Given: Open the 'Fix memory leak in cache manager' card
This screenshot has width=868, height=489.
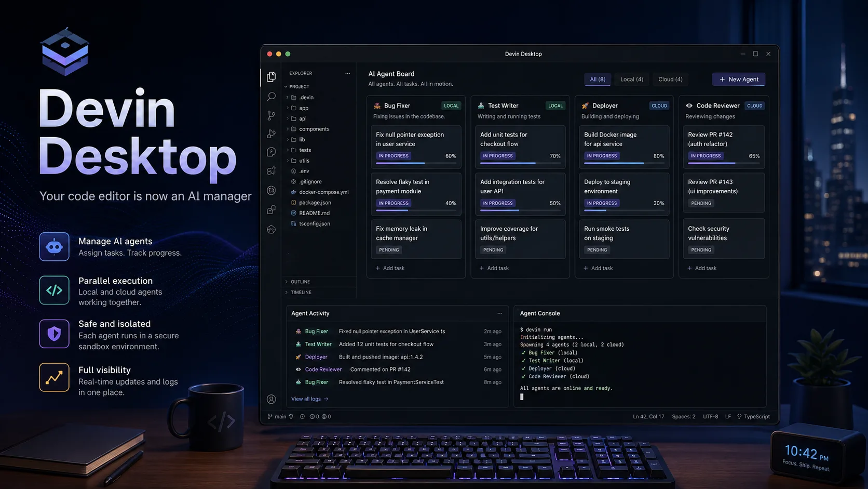Looking at the screenshot, I should coord(416,239).
